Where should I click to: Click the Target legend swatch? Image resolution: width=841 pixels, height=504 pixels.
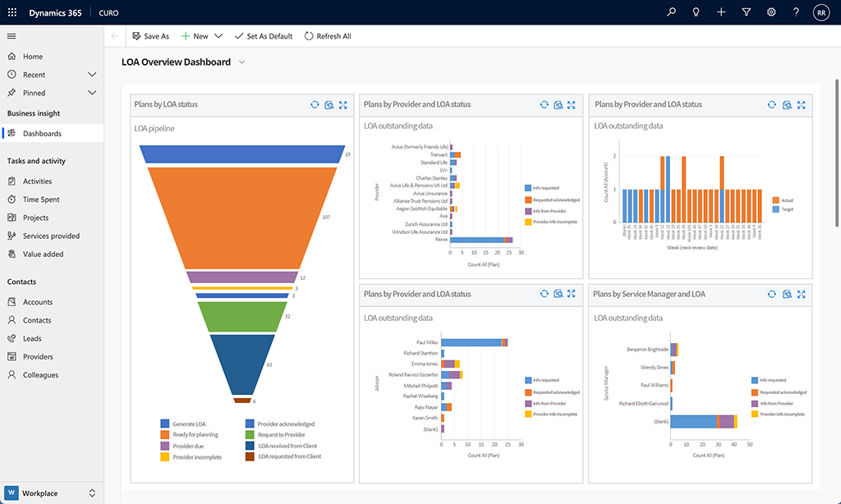click(775, 209)
